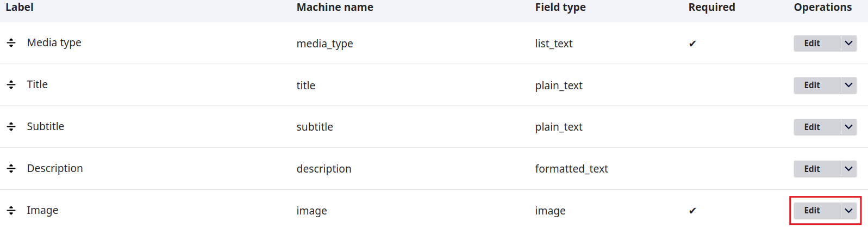868x227 pixels.
Task: Expand Subtitle row operations chevron
Action: (848, 127)
